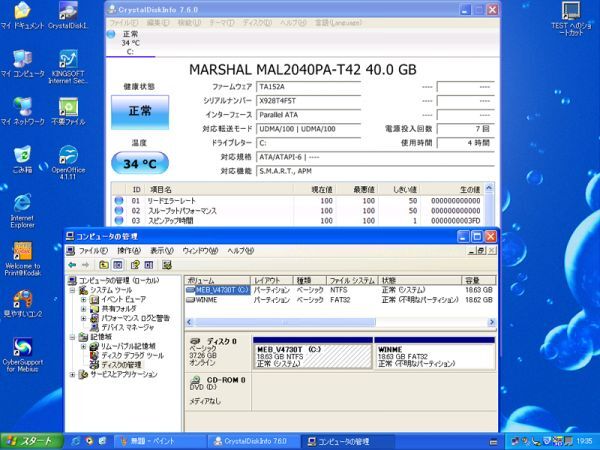Viewport: 600px width, 450px height.
Task: Select ディスクの管理 in tree
Action: (x=121, y=365)
